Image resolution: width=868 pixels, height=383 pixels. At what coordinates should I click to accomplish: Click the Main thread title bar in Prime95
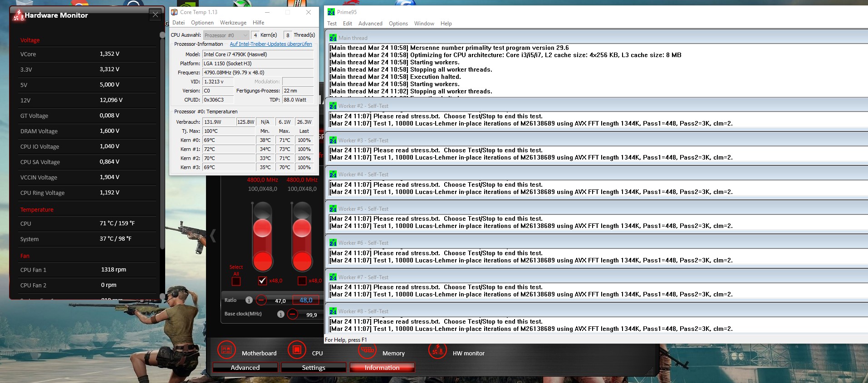tap(596, 38)
